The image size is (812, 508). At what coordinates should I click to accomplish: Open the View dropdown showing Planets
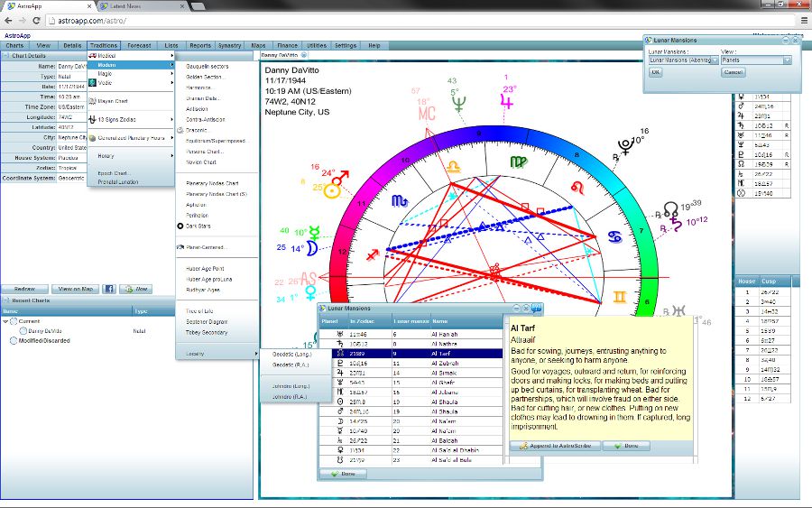click(756, 60)
